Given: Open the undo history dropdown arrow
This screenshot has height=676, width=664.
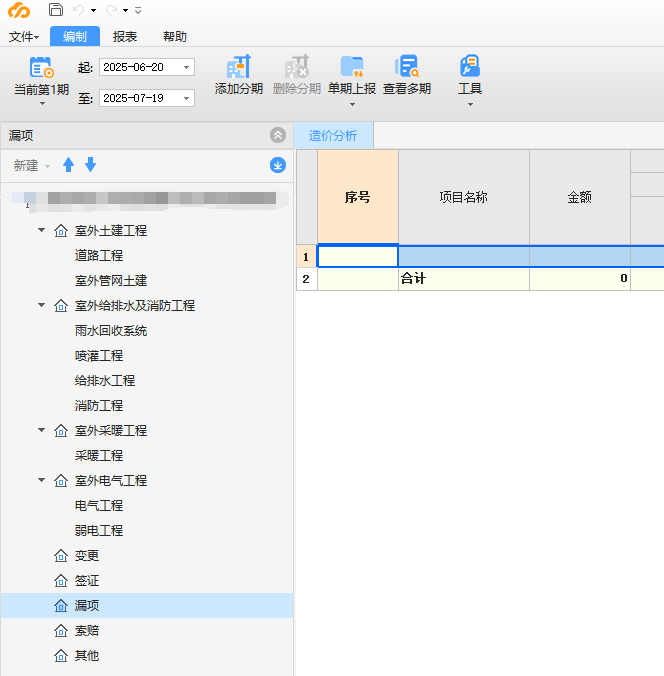Looking at the screenshot, I should (x=93, y=10).
